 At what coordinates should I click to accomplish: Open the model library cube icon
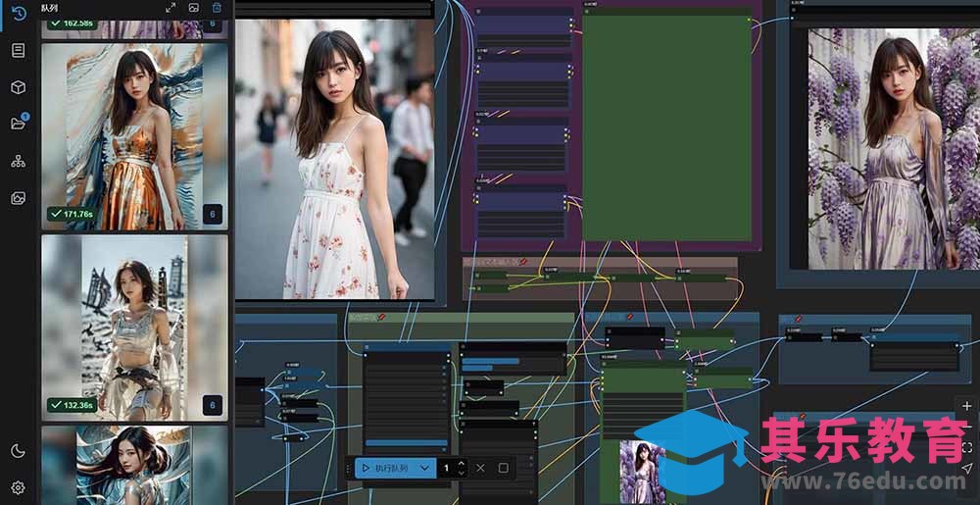[18, 87]
